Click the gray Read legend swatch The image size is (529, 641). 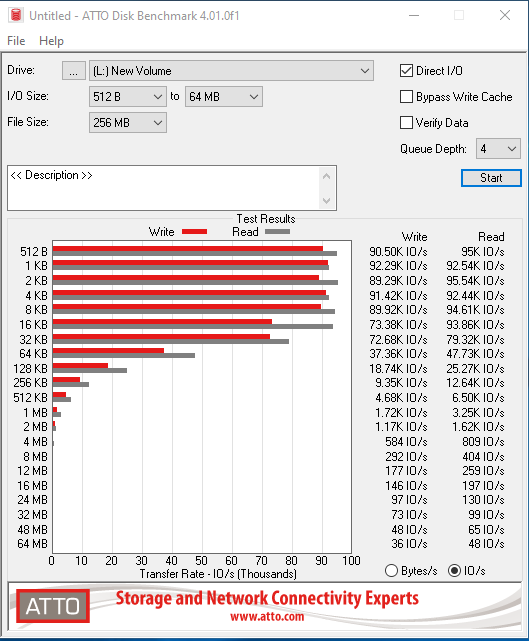click(x=278, y=232)
